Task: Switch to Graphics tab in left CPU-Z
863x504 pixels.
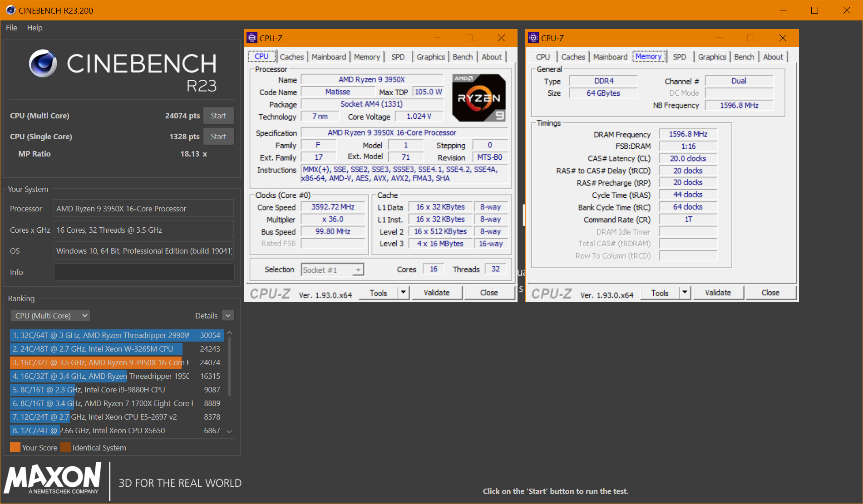Action: 430,57
